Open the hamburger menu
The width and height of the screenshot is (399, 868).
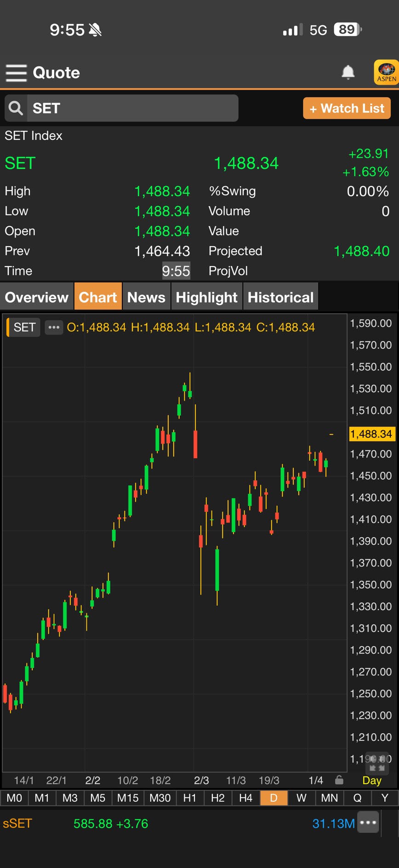pos(16,73)
